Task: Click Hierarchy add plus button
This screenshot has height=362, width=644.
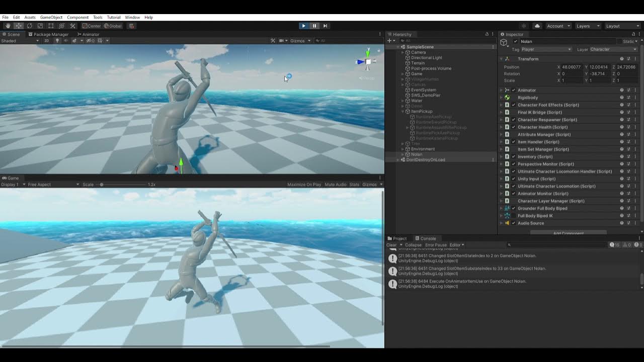Action: click(390, 41)
